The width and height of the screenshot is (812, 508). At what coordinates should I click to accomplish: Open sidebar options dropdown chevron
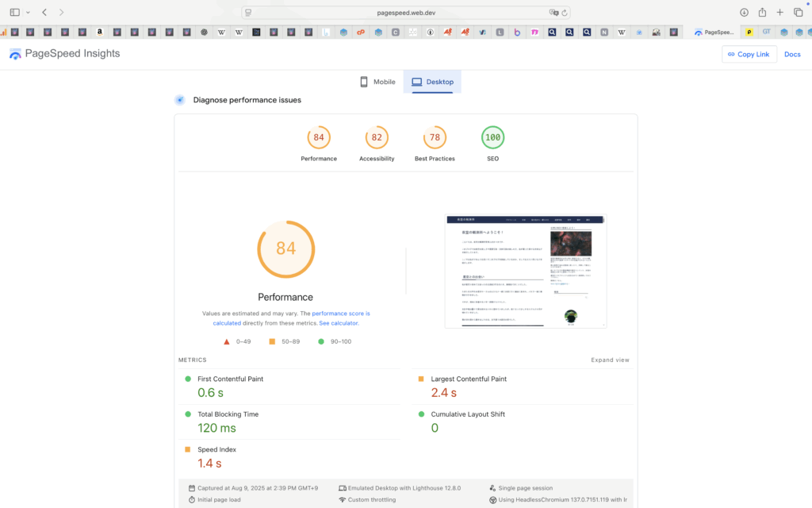tap(28, 12)
